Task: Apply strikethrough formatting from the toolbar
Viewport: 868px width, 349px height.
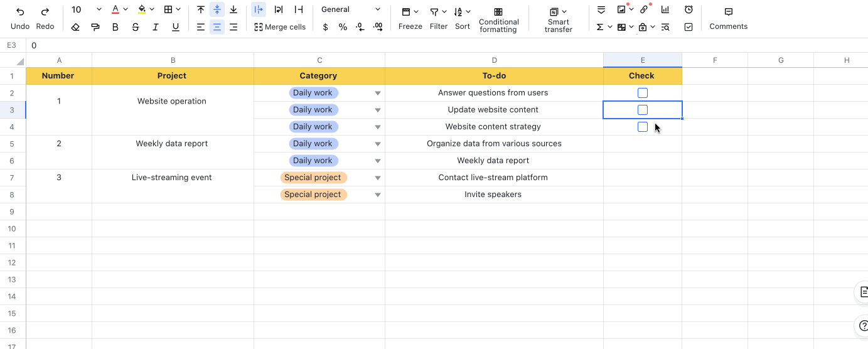Action: [136, 27]
